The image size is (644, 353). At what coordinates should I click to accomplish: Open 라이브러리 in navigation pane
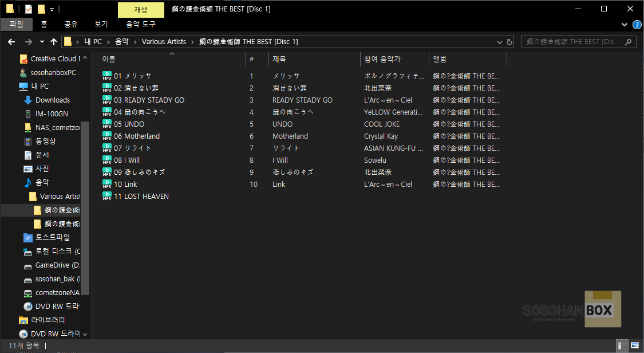pos(48,320)
